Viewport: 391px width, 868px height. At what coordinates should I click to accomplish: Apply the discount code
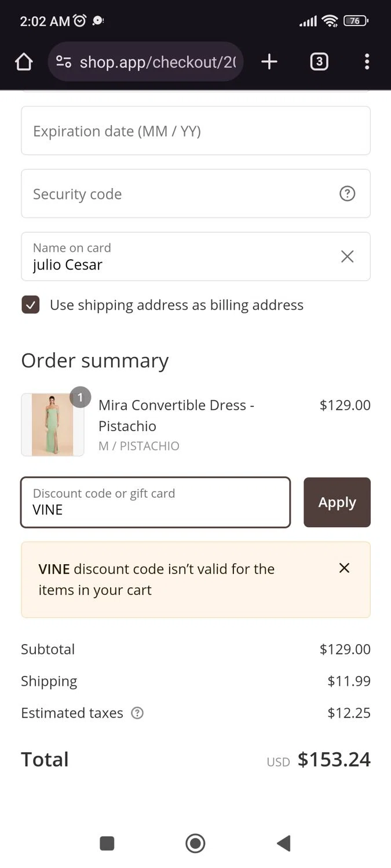(337, 502)
